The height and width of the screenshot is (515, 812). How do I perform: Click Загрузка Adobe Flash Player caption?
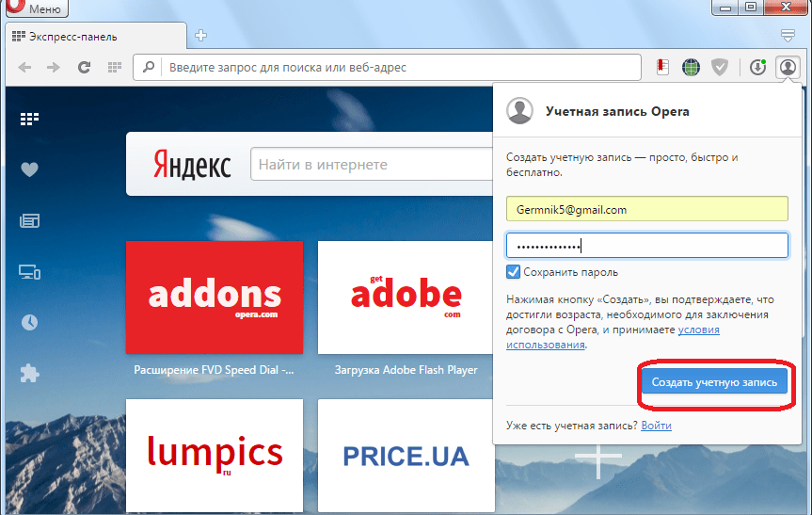[x=406, y=370]
